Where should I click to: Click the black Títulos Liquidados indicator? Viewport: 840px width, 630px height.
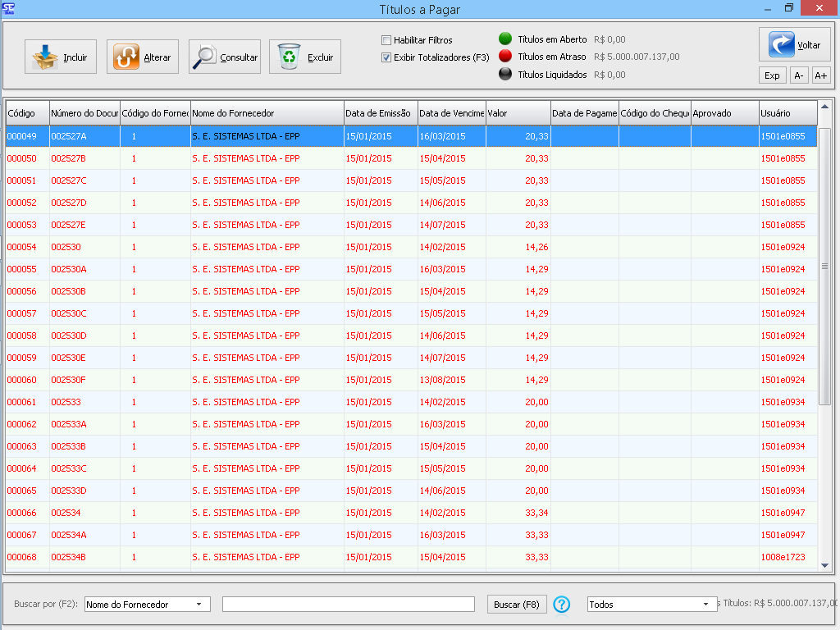505,75
